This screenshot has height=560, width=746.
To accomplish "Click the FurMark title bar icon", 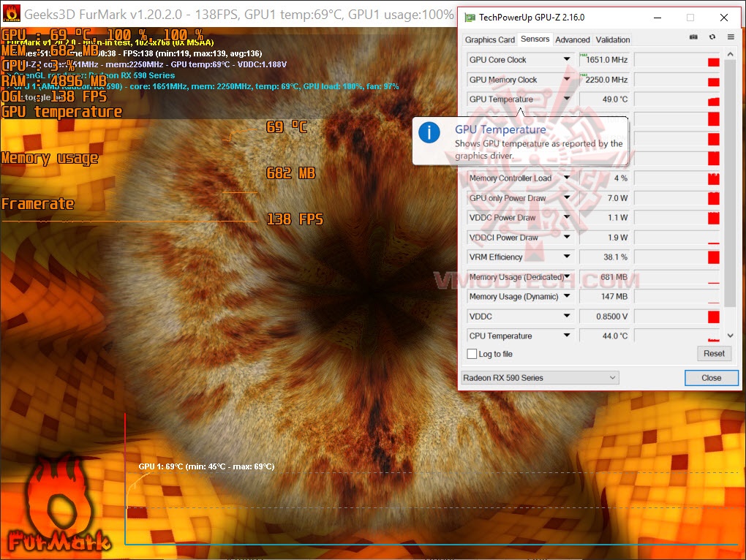I will (x=12, y=13).
